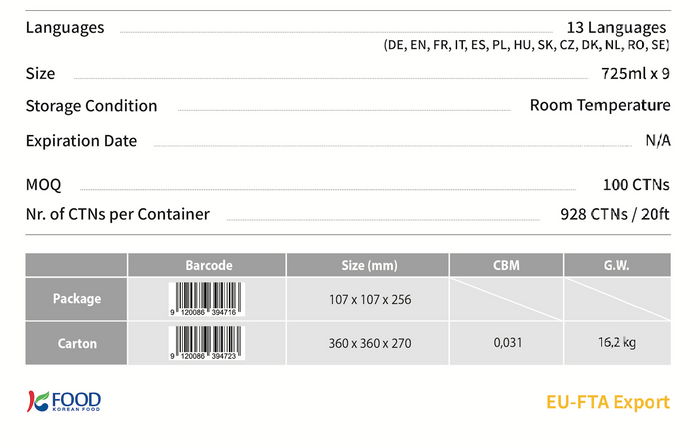Viewport: 700px width, 446px height.
Task: Select the G.W. column header
Action: pos(617,265)
